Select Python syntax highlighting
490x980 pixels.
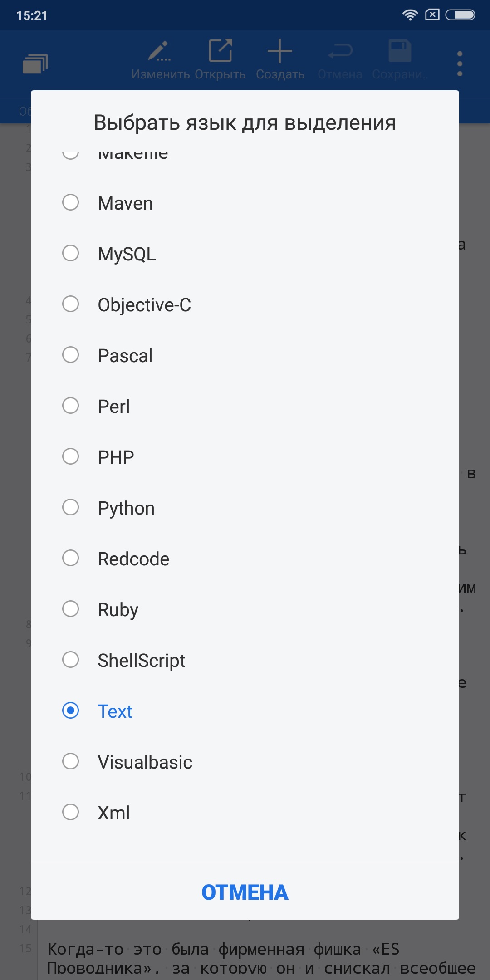tap(71, 507)
